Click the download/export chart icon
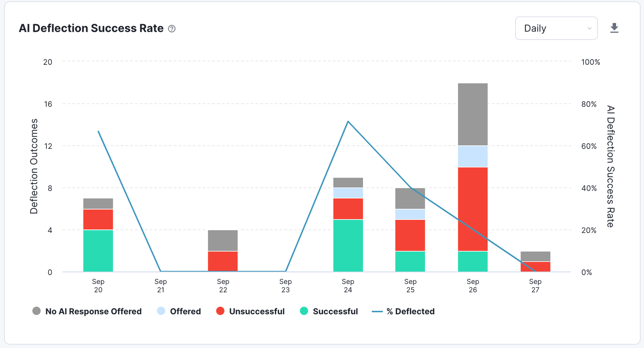Viewport: 644px width, 348px height. click(x=614, y=28)
